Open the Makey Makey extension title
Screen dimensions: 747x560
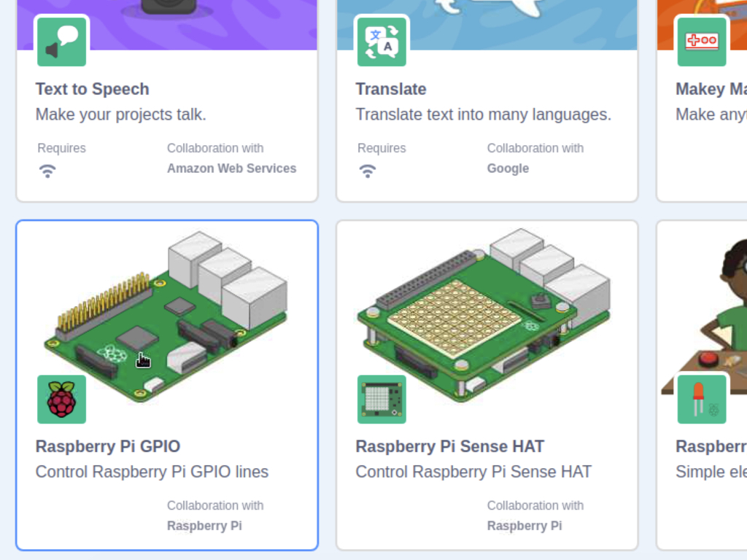point(711,89)
